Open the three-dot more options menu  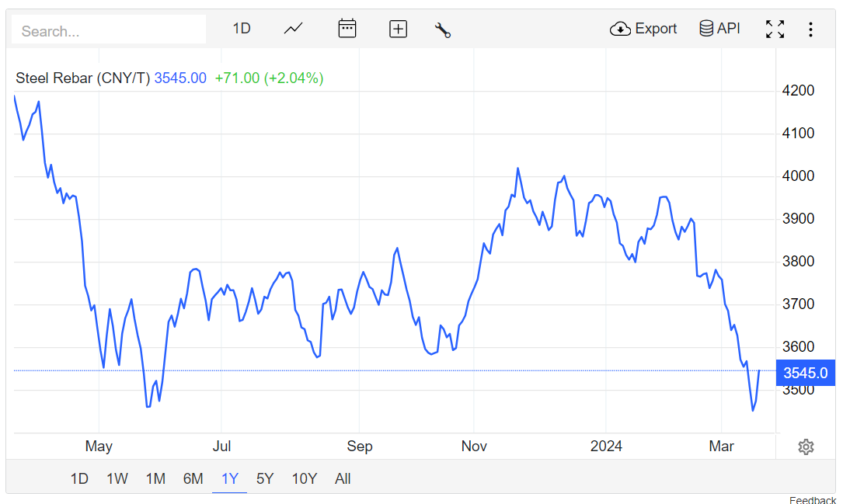click(x=810, y=30)
